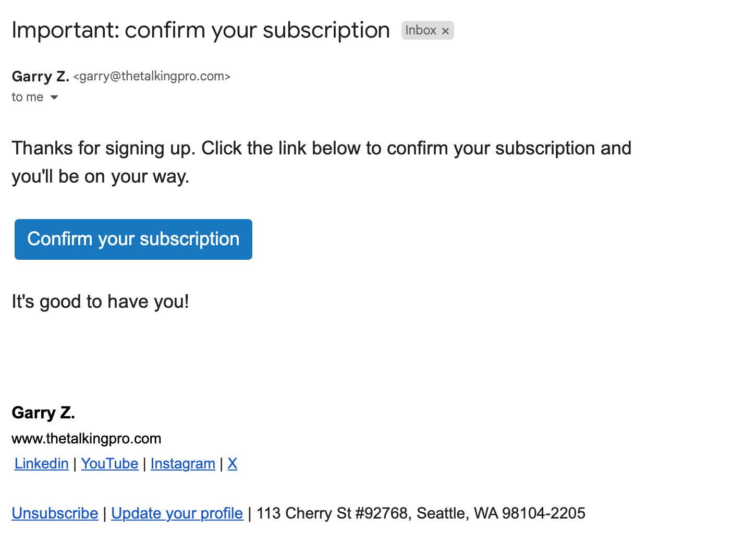
Task: Open the X social link
Action: coord(233,464)
